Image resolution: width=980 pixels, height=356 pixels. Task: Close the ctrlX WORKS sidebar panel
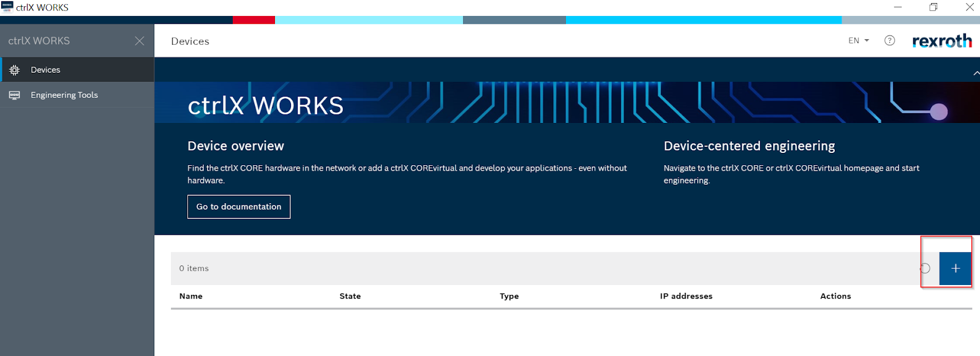(140, 41)
